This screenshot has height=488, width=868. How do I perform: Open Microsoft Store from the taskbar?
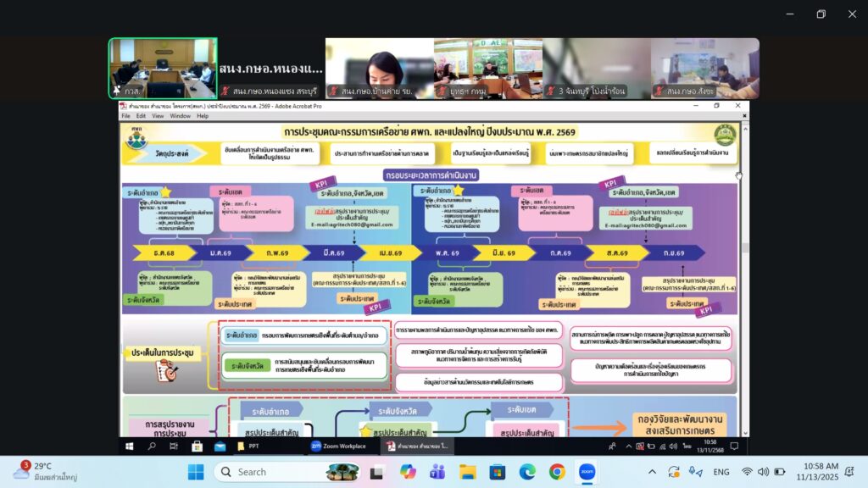[x=498, y=471]
